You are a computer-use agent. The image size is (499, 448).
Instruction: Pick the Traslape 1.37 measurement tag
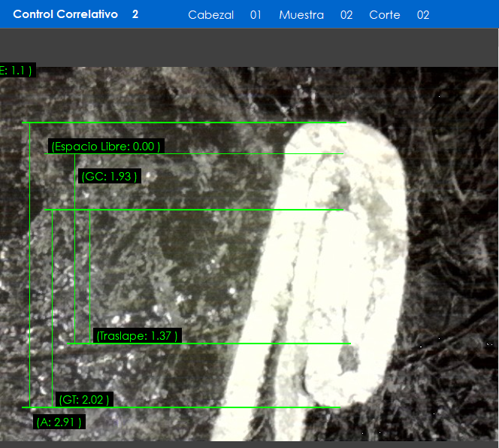[x=137, y=335]
